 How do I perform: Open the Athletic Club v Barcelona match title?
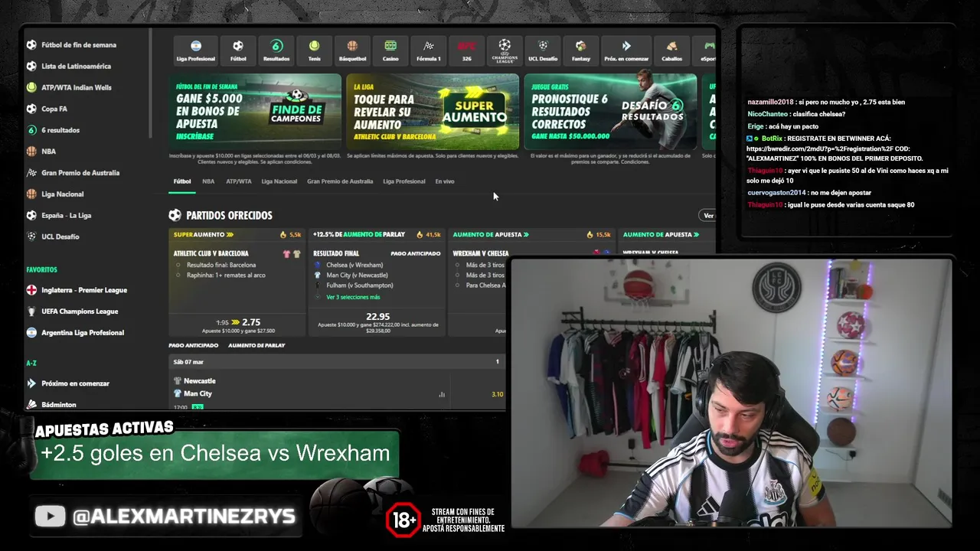[211, 253]
